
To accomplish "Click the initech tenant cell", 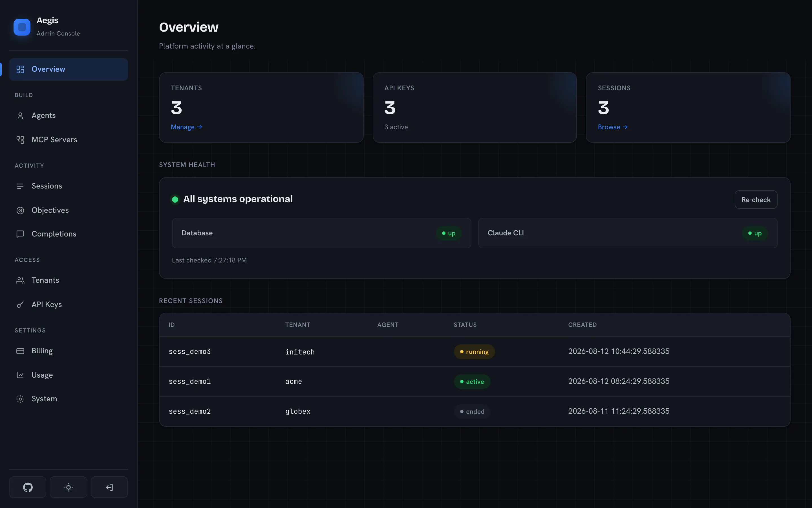I will (x=300, y=352).
